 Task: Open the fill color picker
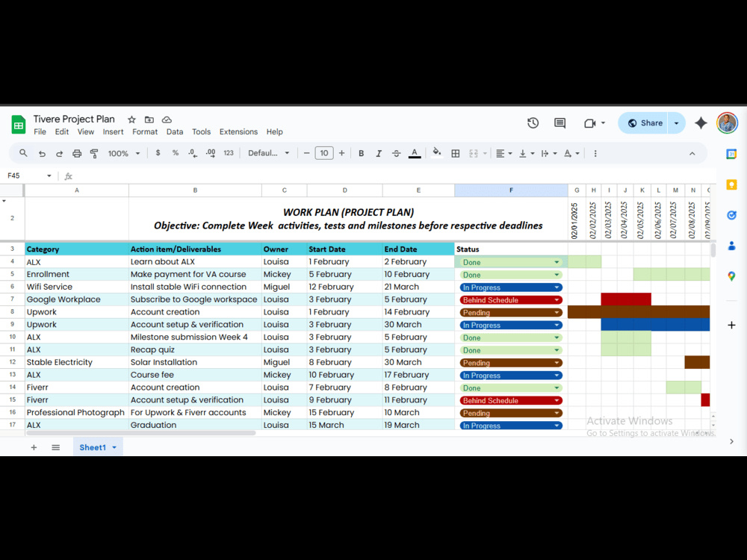pos(436,153)
